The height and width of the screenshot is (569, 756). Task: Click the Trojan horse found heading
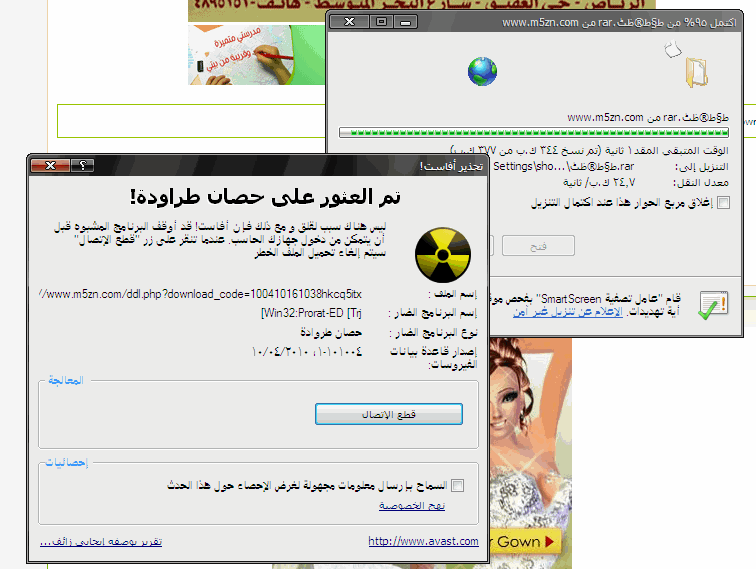point(265,197)
